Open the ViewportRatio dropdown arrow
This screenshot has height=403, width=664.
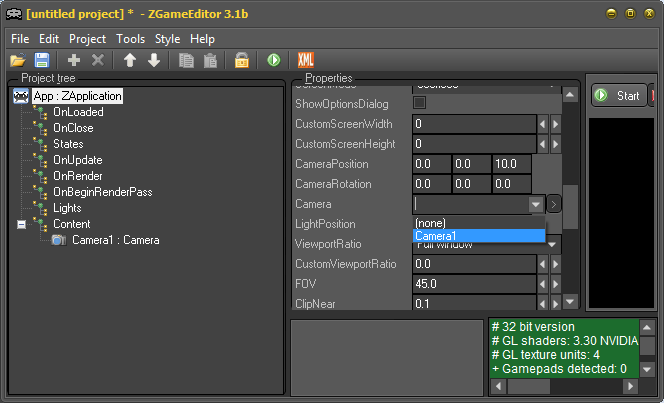pos(552,245)
